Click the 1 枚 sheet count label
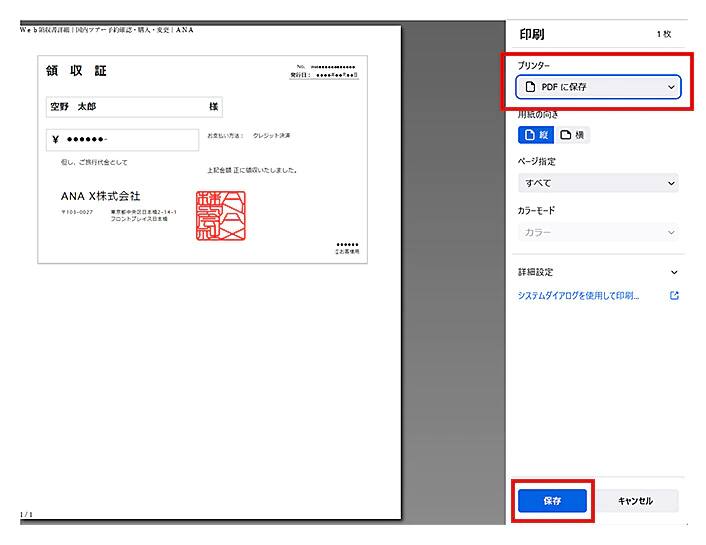 point(664,34)
